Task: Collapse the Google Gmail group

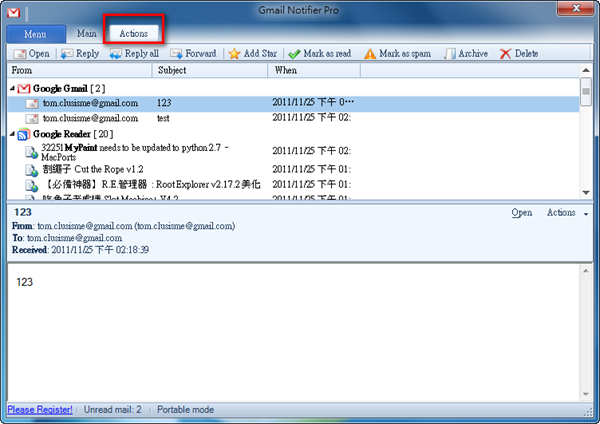Action: tap(12, 88)
